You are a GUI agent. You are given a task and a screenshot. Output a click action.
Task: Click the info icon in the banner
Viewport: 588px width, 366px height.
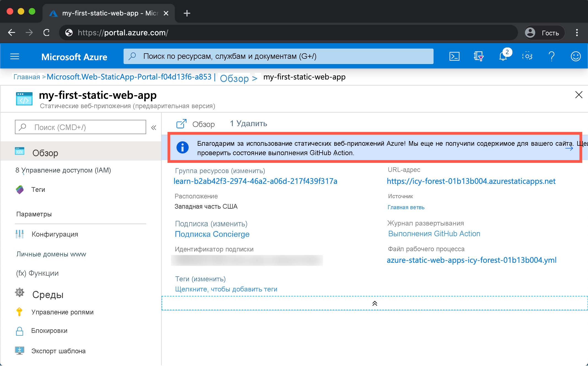(x=182, y=147)
